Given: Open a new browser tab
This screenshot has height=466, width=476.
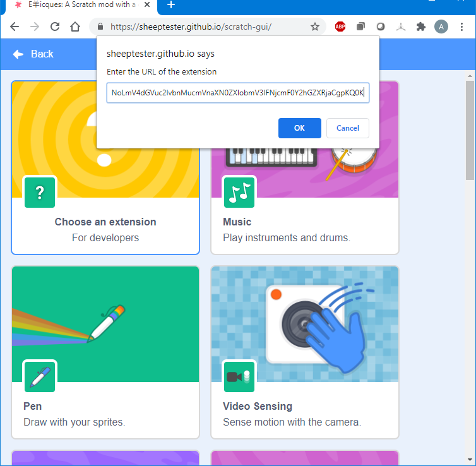Looking at the screenshot, I should (171, 4).
